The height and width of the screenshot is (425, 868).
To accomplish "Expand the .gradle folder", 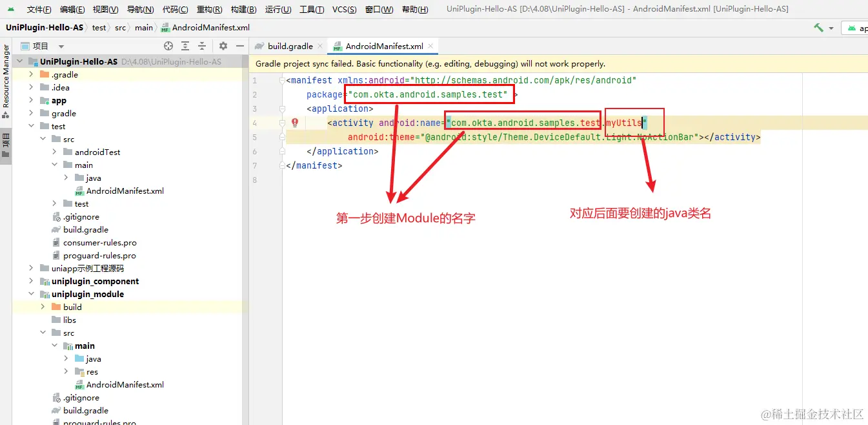I will [32, 74].
